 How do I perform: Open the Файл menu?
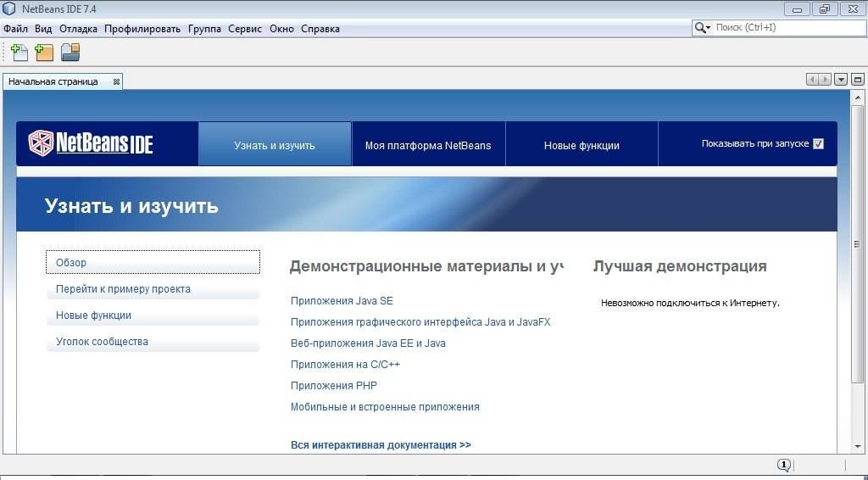pyautogui.click(x=15, y=29)
